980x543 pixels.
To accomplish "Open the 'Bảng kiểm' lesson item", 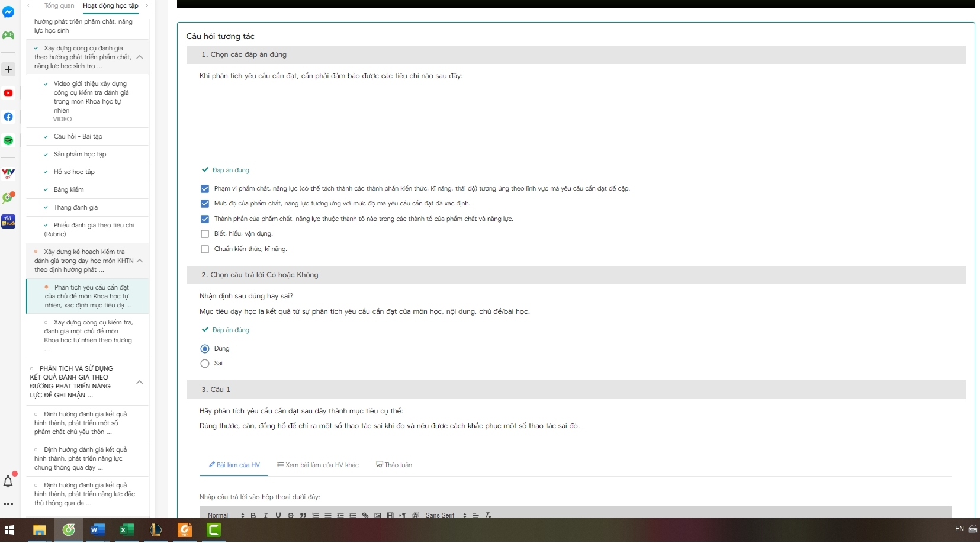I will (69, 190).
